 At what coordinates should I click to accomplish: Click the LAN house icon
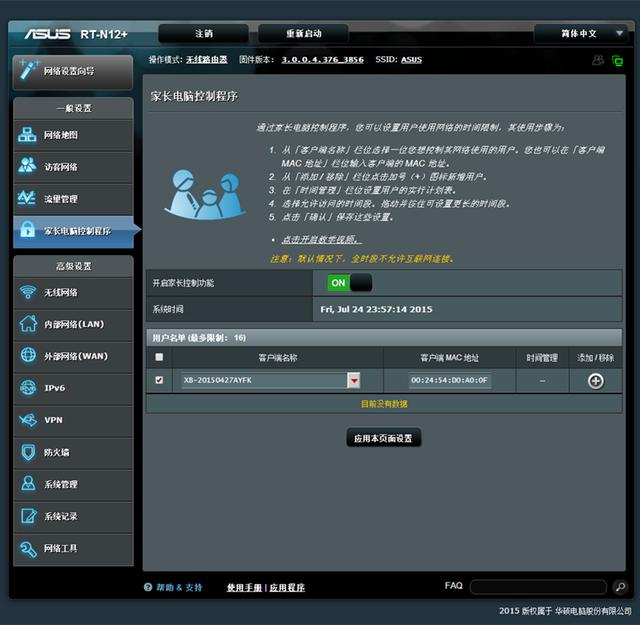(28, 324)
